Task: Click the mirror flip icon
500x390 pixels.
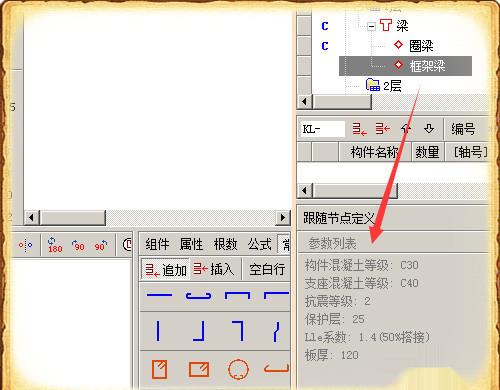Action: [26, 245]
